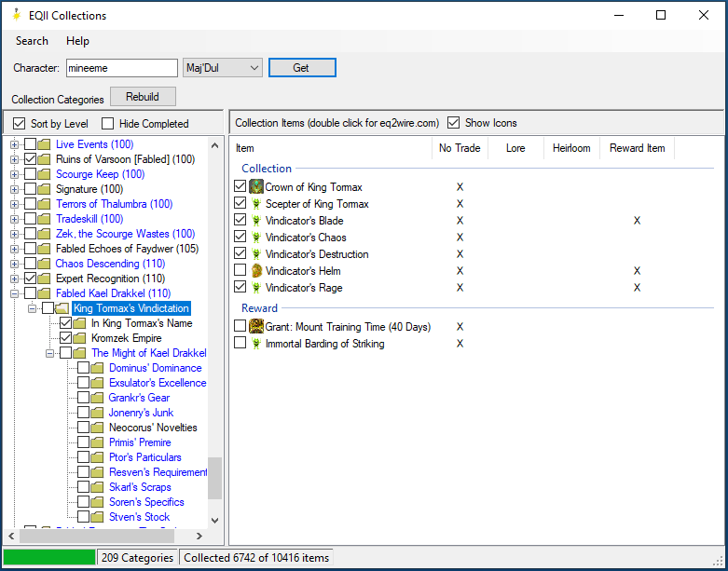The width and height of the screenshot is (728, 571).
Task: Click the Crown of King Tormax item icon
Action: [256, 186]
